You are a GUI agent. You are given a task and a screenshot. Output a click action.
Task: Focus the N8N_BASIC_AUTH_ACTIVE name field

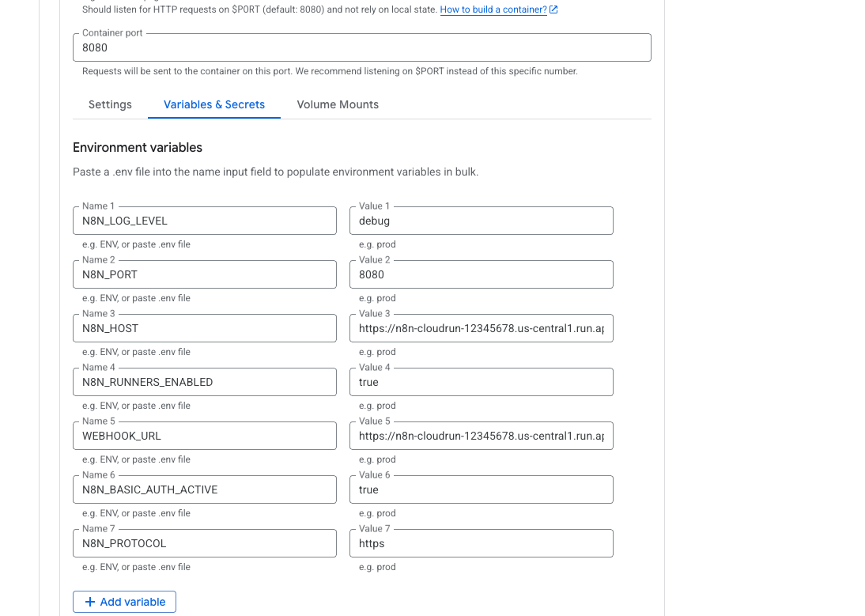[x=205, y=489]
